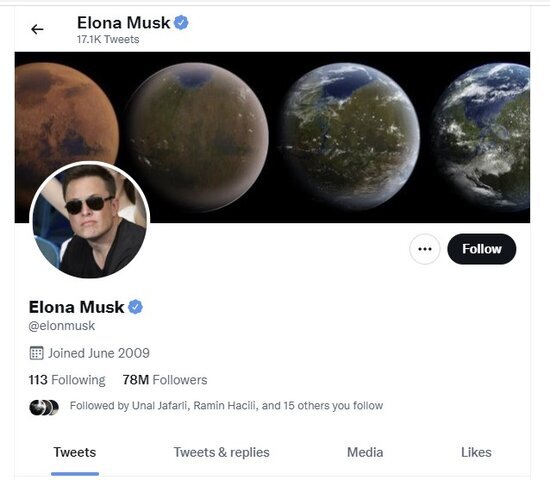Open Followed by Unal Jafarli link
The image size is (550, 480).
[x=226, y=406]
